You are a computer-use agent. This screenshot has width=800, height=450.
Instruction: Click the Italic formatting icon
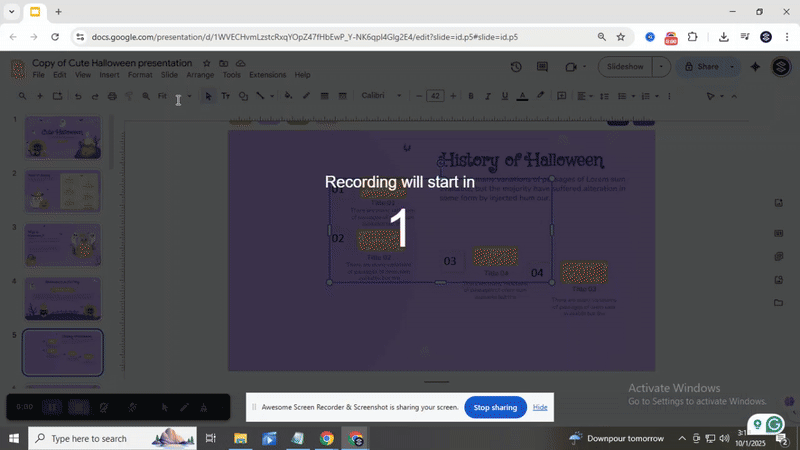tap(487, 96)
